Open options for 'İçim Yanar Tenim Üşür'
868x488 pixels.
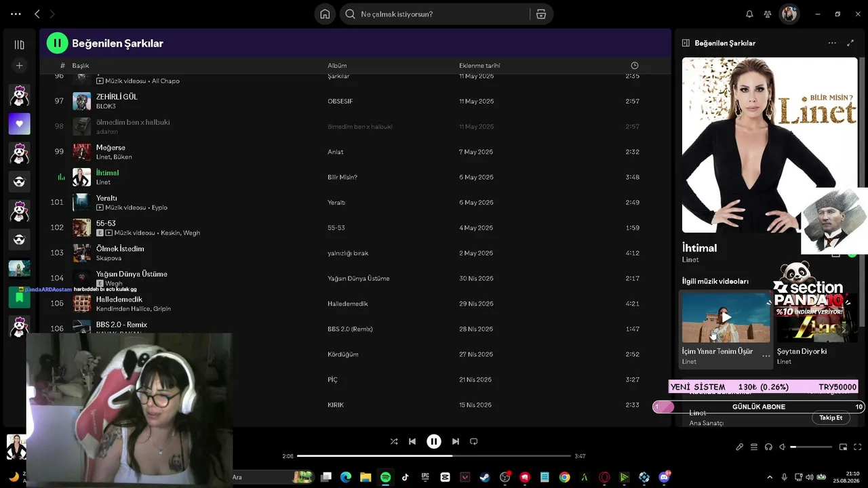766,356
